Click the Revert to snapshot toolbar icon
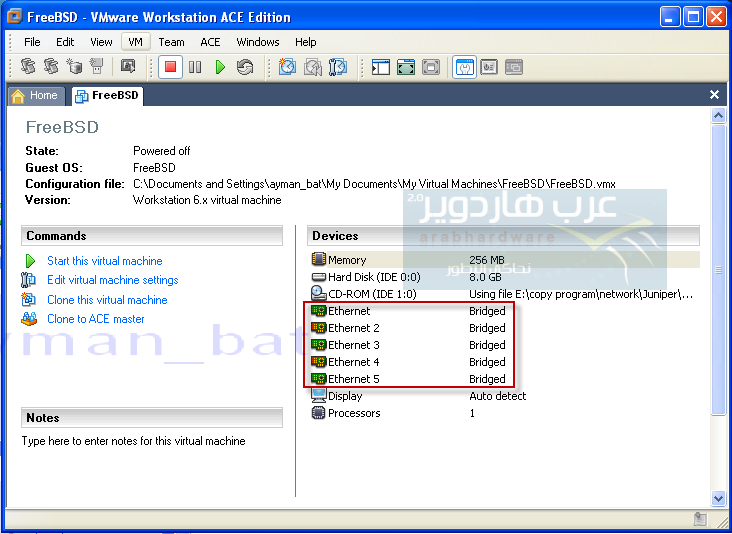The height and width of the screenshot is (534, 732). tap(312, 67)
